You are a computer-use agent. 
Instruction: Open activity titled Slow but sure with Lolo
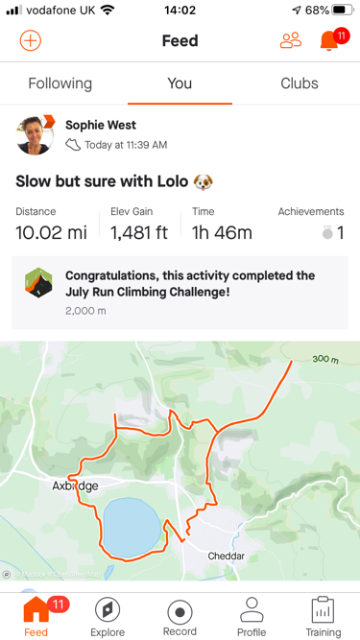pyautogui.click(x=114, y=181)
